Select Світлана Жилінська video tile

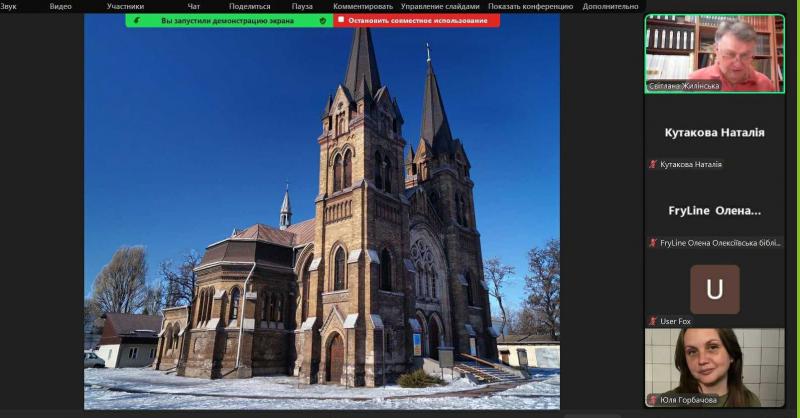714,54
